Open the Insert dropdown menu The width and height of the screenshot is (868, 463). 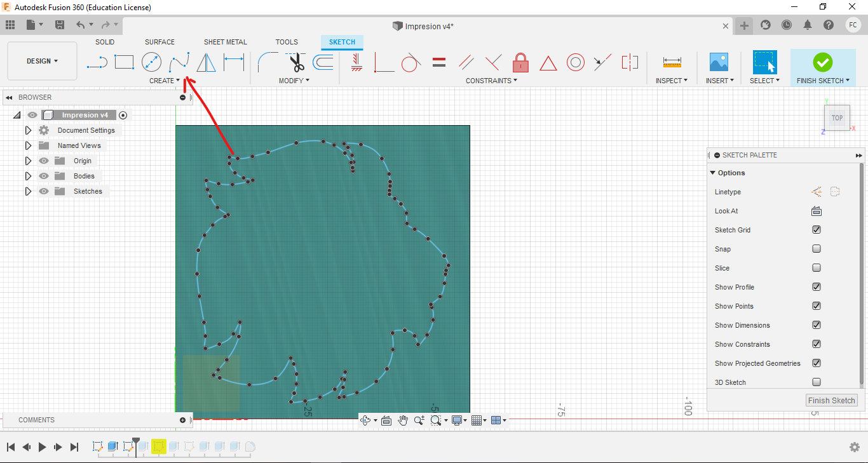[719, 81]
